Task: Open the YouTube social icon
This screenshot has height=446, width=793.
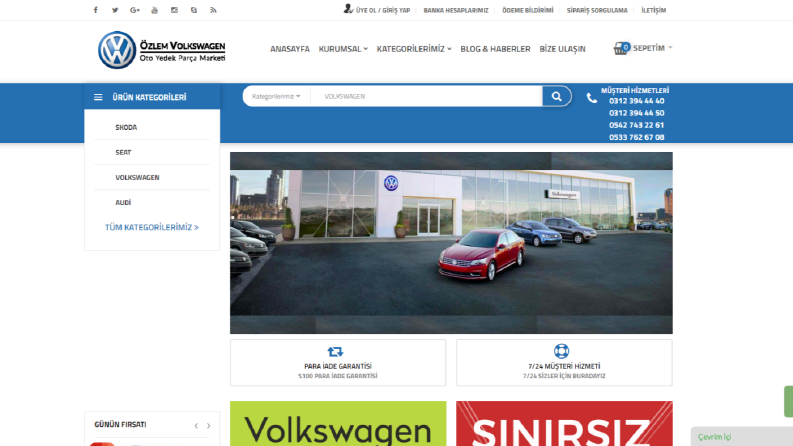Action: click(x=154, y=10)
